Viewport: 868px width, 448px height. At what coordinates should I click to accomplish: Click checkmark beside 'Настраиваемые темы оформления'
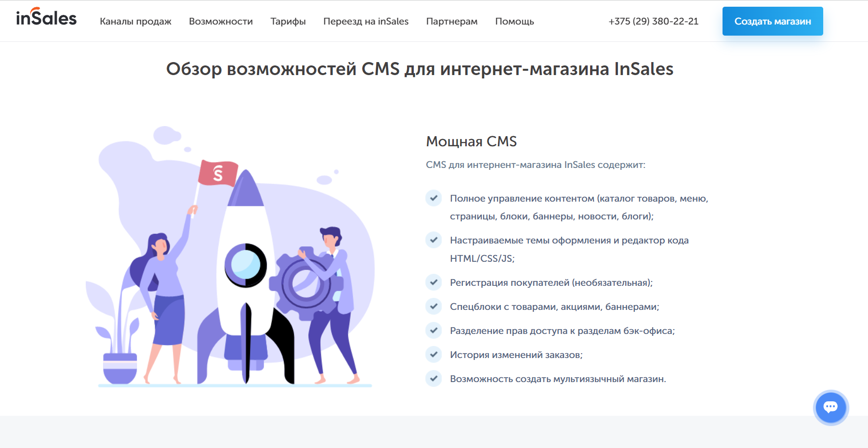pyautogui.click(x=434, y=240)
